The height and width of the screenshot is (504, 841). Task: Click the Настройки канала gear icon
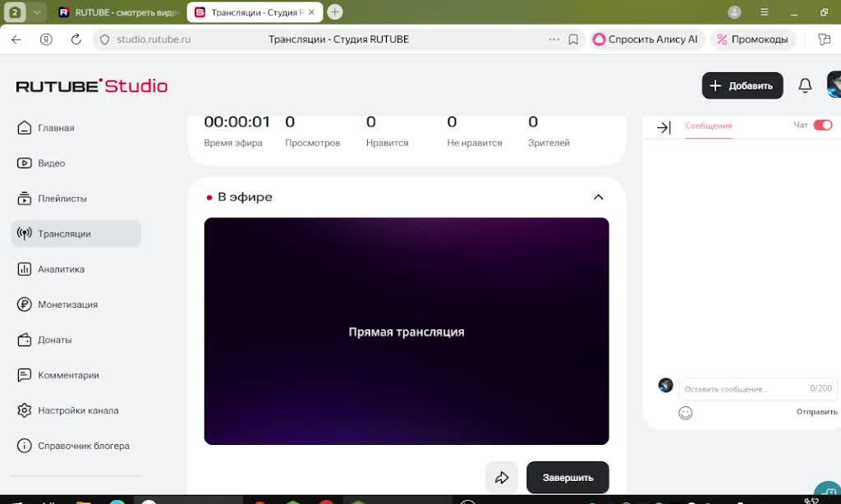tap(24, 410)
